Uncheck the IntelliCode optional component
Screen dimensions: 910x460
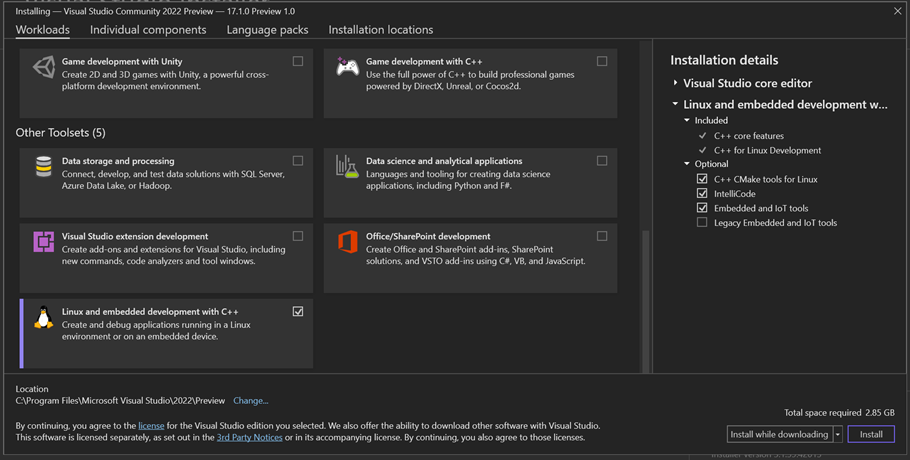(702, 194)
